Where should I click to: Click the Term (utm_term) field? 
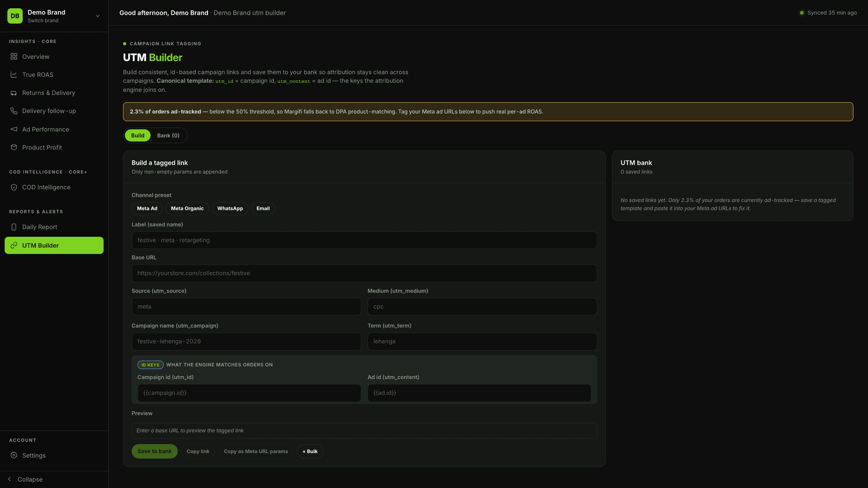click(482, 342)
